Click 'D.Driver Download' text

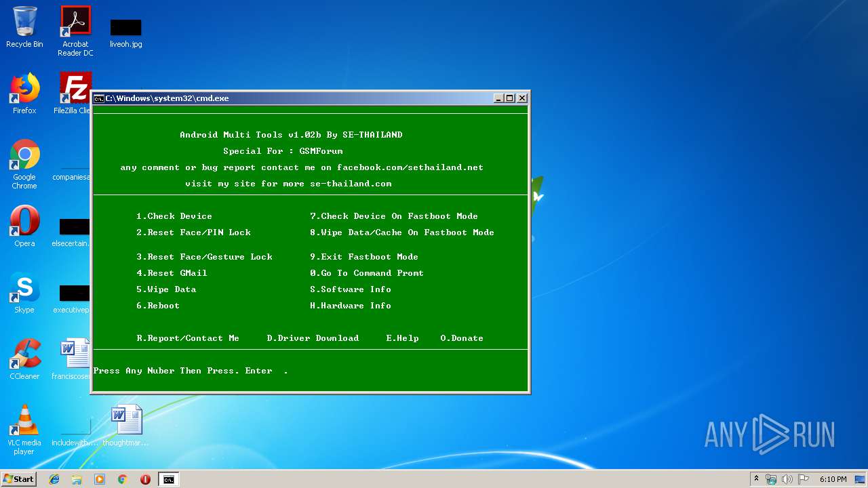(313, 338)
